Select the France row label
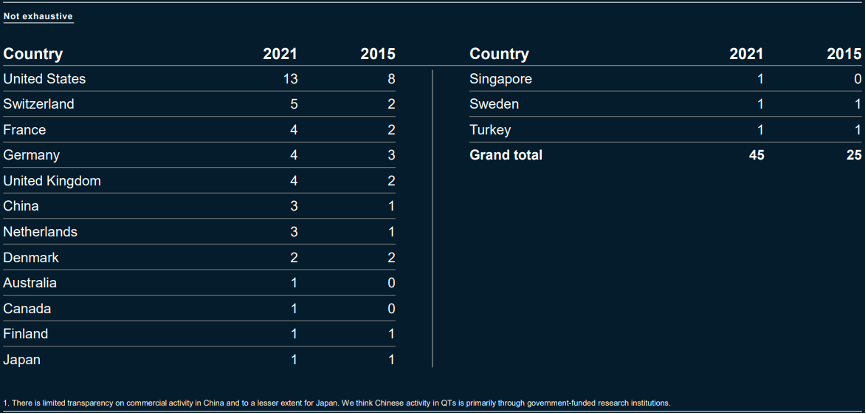Image resolution: width=866 pixels, height=414 pixels. pyautogui.click(x=25, y=130)
